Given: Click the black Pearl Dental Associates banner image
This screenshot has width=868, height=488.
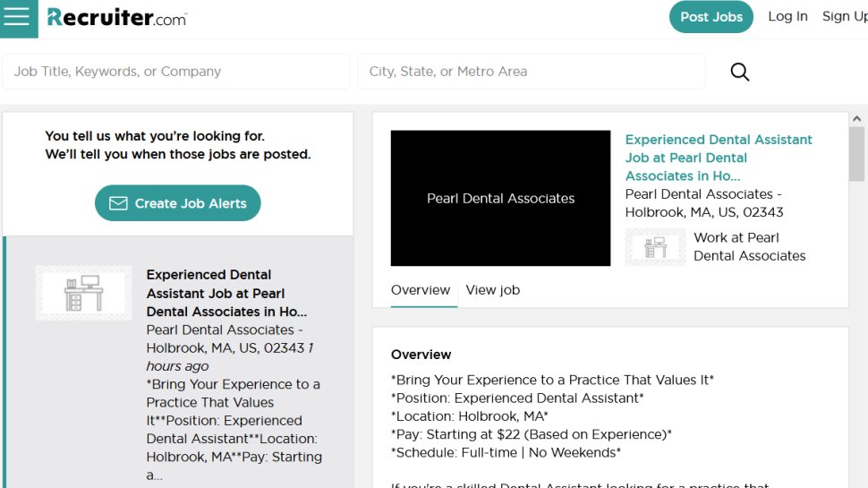Looking at the screenshot, I should click(x=500, y=198).
